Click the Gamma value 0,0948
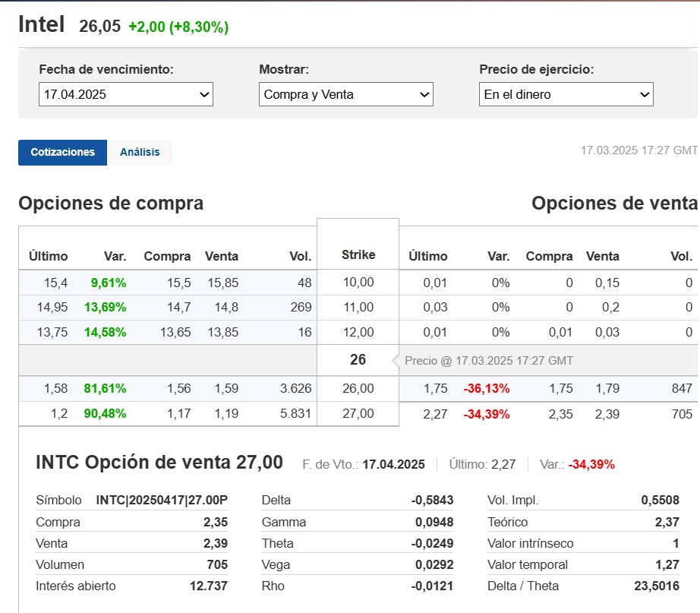Viewport: 700px width, 613px height. (434, 522)
